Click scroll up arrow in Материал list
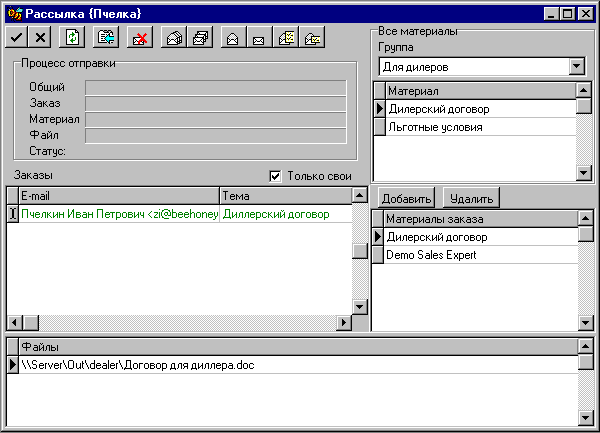Image resolution: width=600 pixels, height=433 pixels. click(584, 90)
